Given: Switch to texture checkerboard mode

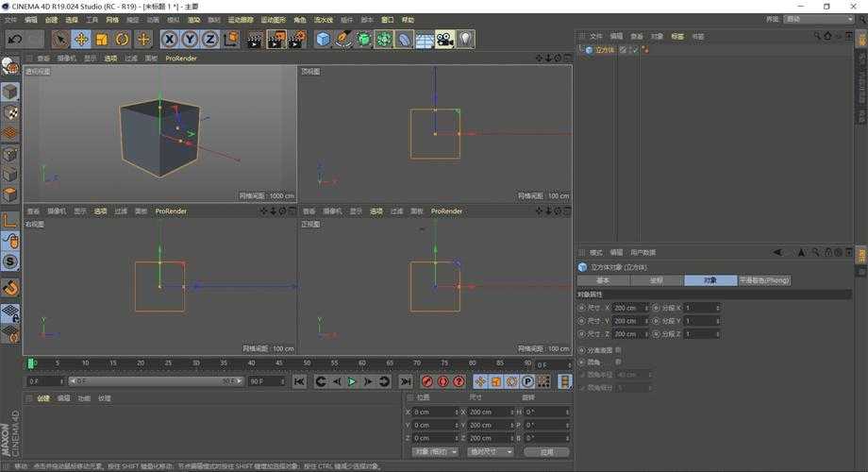Looking at the screenshot, I should coord(10,113).
